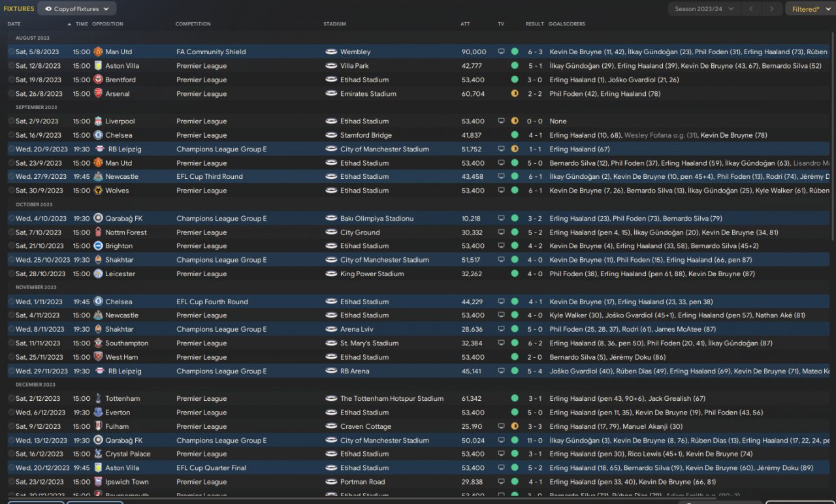Go to previous season with left arrow
836x504 pixels.
751,9
